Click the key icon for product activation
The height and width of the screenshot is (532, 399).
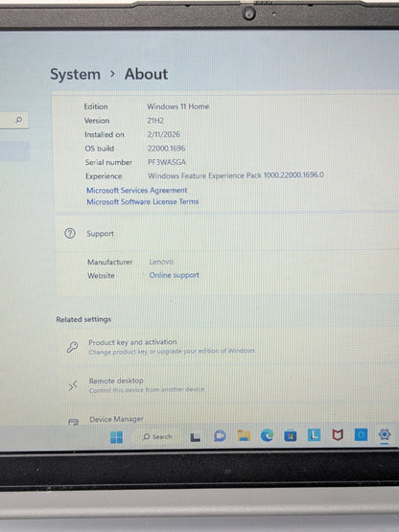click(72, 347)
